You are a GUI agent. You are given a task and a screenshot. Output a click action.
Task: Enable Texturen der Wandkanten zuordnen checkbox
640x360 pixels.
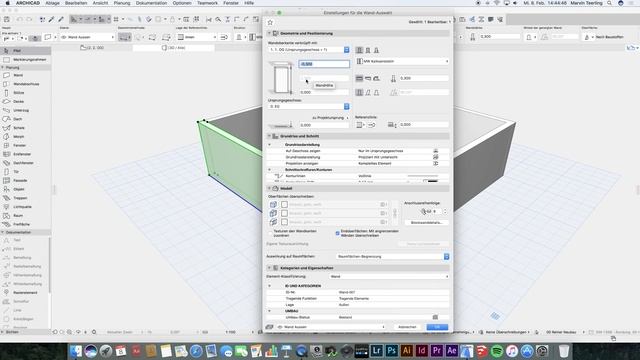pyautogui.click(x=270, y=233)
